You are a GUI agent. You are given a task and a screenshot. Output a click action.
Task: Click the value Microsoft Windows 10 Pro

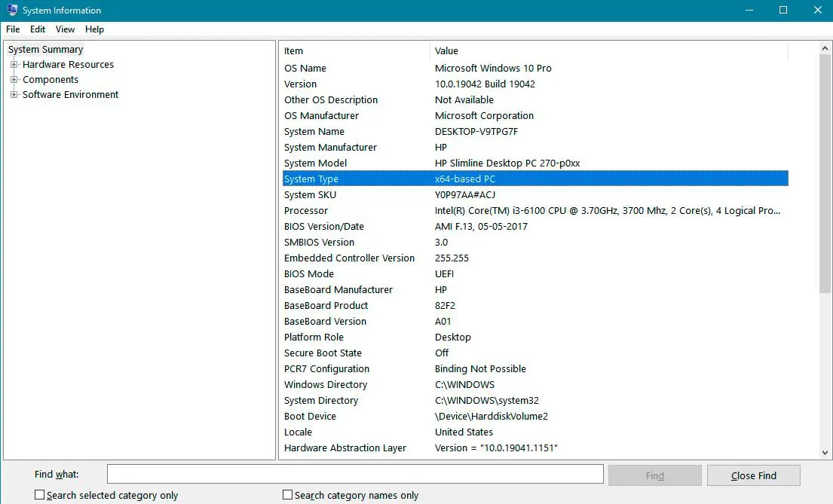tap(493, 68)
